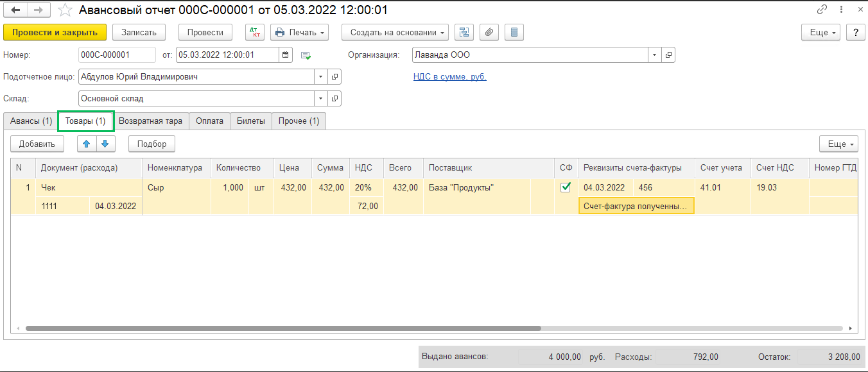Switch to the Авансы (1) tab

coord(31,121)
